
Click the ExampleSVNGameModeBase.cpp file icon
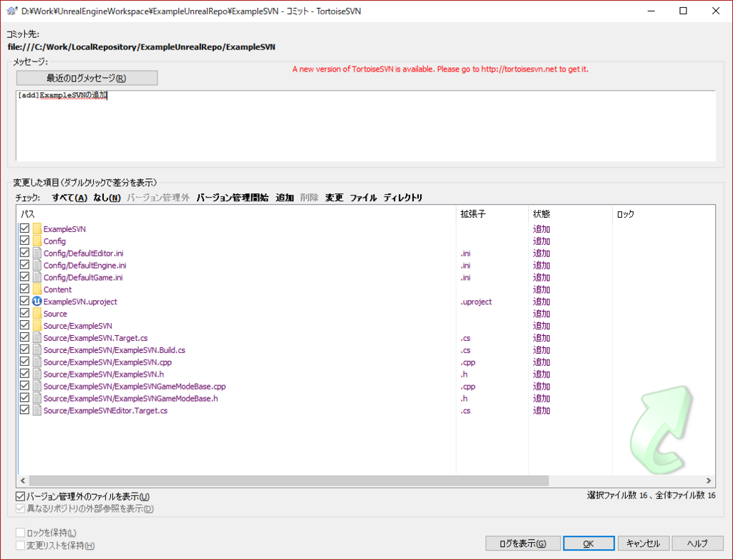[37, 387]
